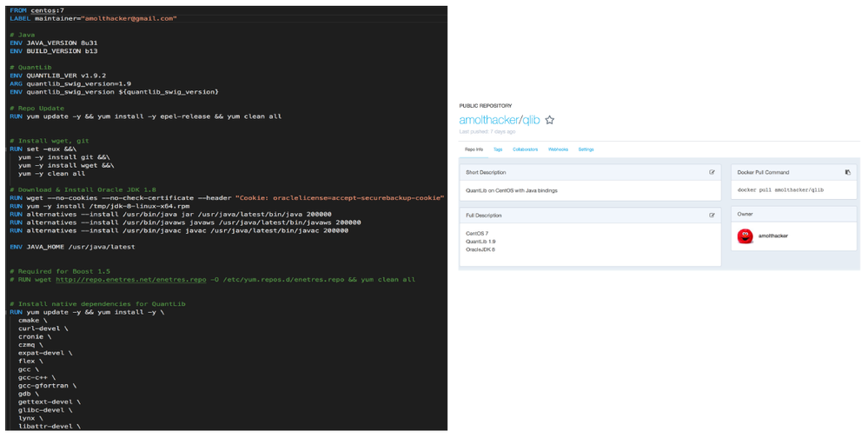Click the 'CentOS 7' description line

[477, 234]
